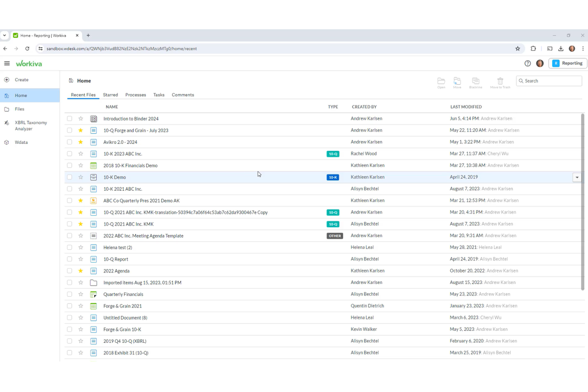Screen dimensions: 588x392
Task: Star the Introduction to Binder 2024 file
Action: click(80, 118)
